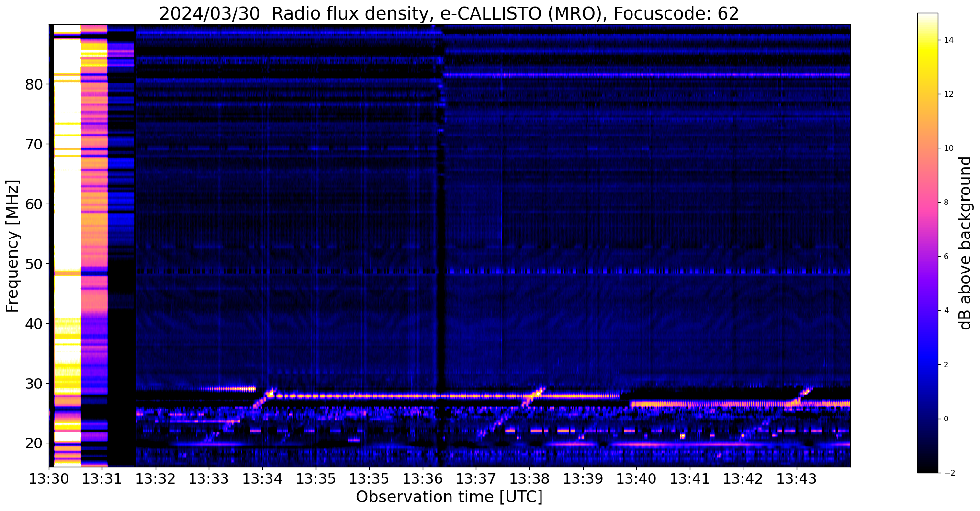Click the colorbar tick labeled 12

(948, 94)
